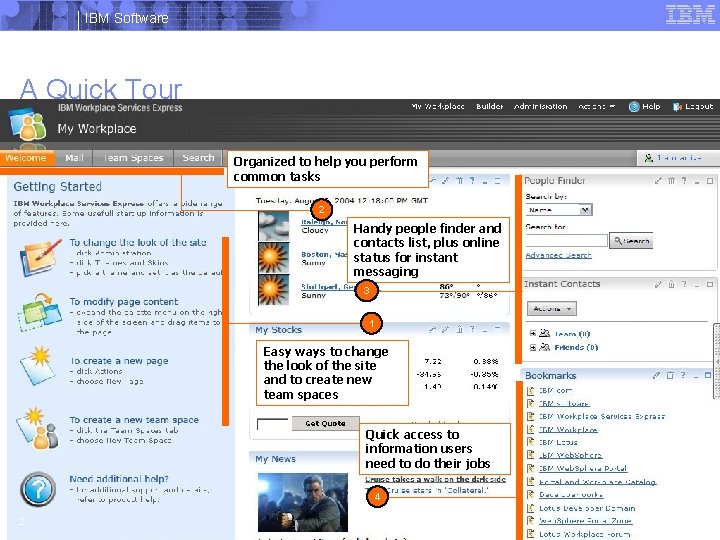Click the People Finder Search button
Image resolution: width=720 pixels, height=540 pixels.
(x=631, y=241)
